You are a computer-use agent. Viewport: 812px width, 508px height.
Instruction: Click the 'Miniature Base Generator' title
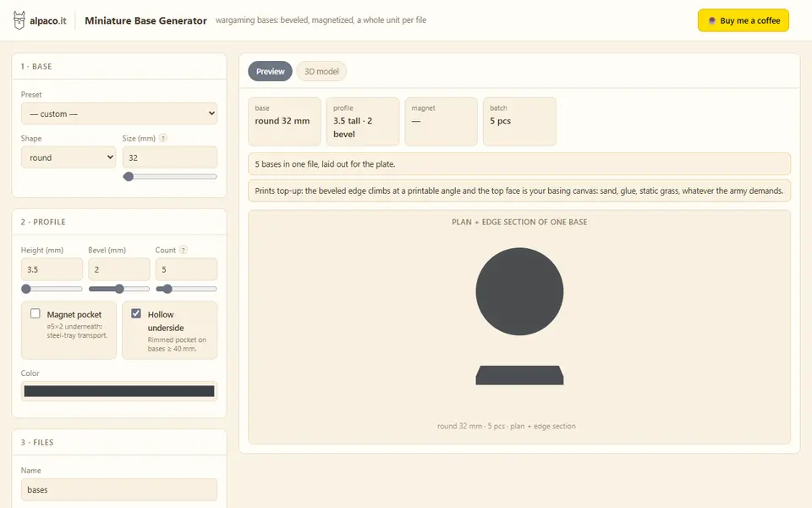coord(145,20)
